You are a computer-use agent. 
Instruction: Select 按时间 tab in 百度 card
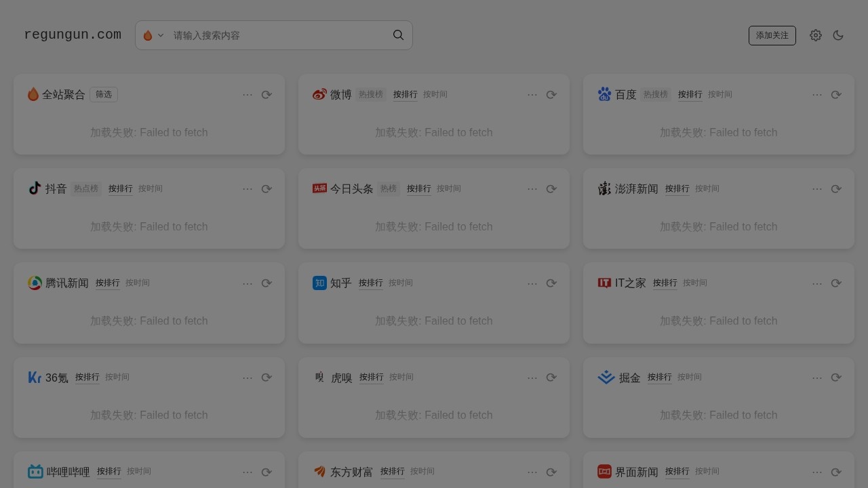(720, 94)
